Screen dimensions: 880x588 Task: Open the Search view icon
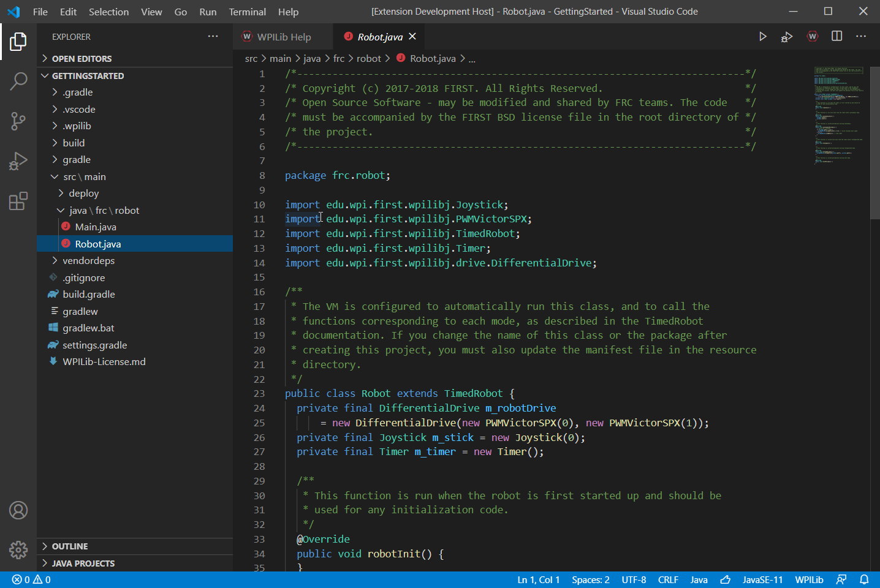coord(18,81)
